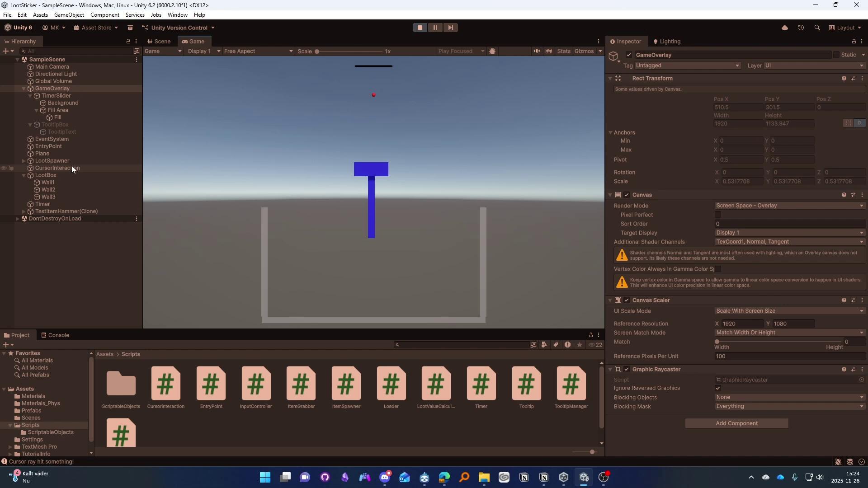Click the Sort Order input field

[790, 224]
